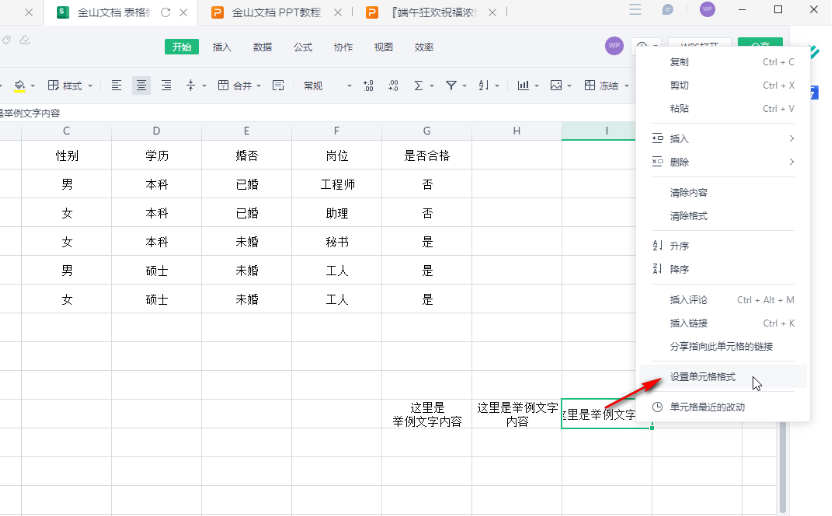Click the vertical alignment icon

pyautogui.click(x=190, y=85)
